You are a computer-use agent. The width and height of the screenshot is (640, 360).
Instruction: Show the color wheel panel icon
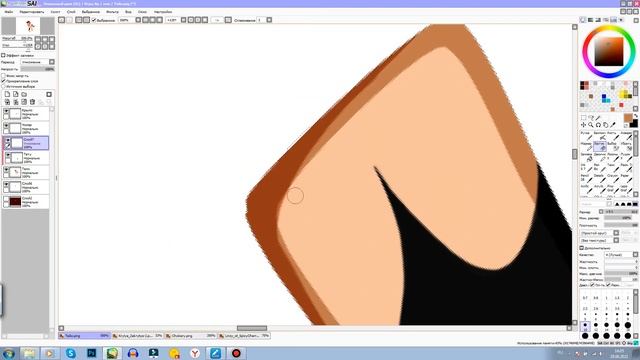point(583,20)
